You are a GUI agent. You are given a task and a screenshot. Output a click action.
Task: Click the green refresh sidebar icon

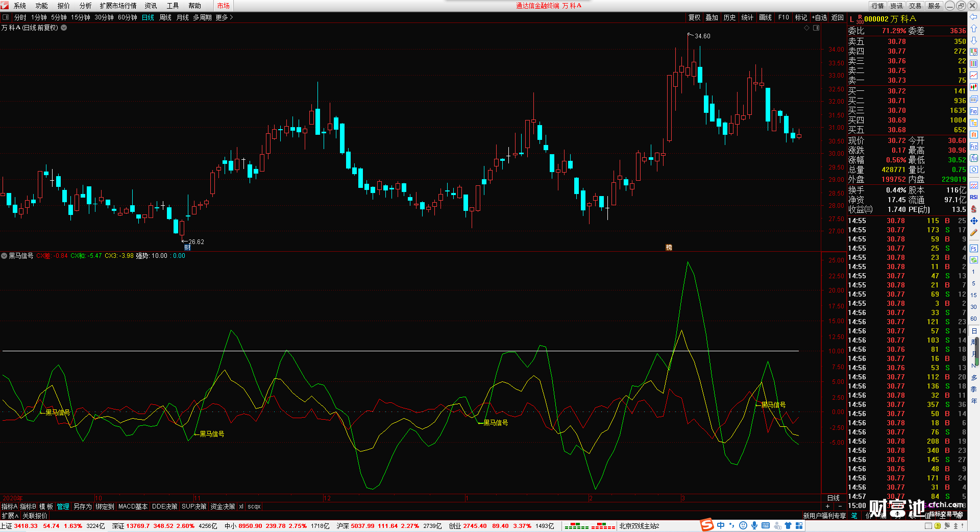(x=974, y=260)
